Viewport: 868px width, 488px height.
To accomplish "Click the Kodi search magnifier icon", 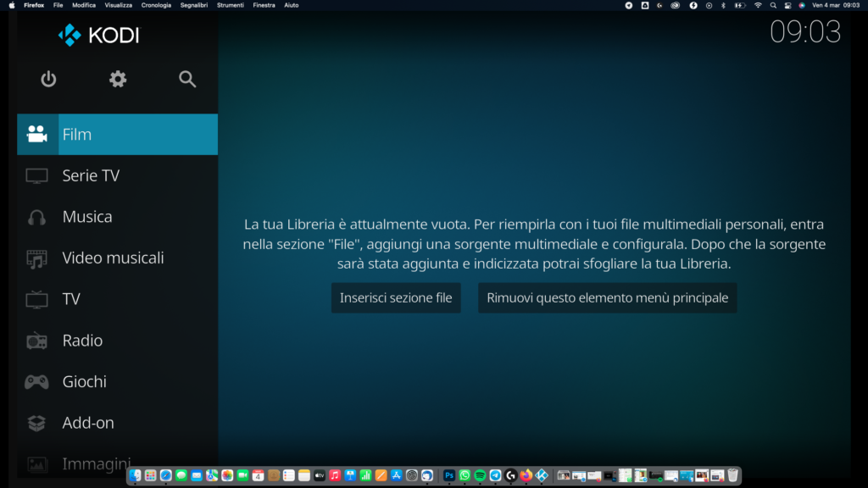I will coord(187,79).
